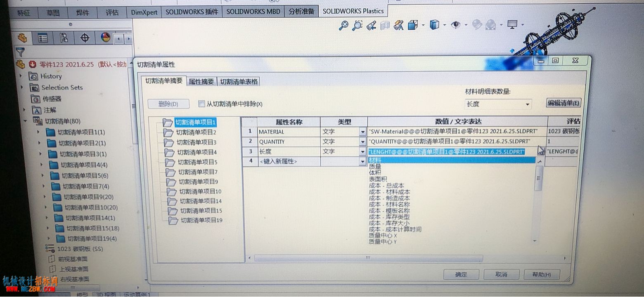Open the PropertyManager tab icon
The image size is (644, 297).
pyautogui.click(x=43, y=38)
